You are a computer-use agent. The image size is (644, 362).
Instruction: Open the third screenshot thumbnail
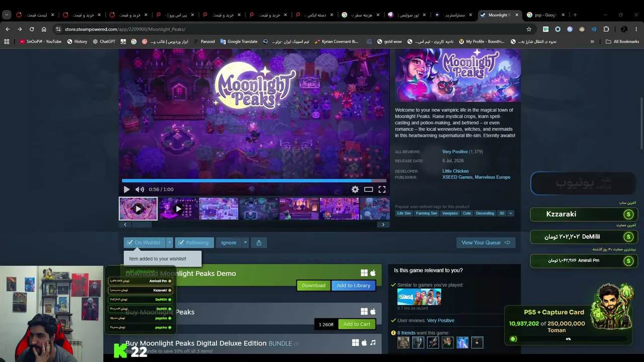[218, 209]
